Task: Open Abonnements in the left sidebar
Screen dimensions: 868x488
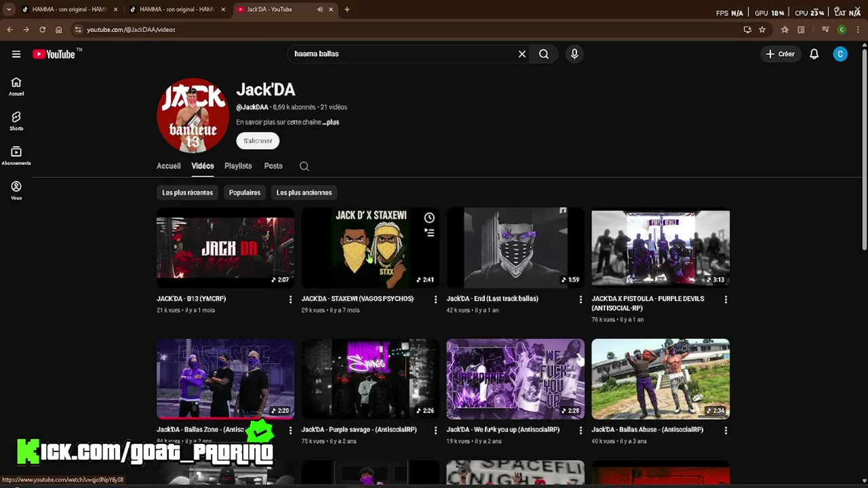Action: pos(16,156)
